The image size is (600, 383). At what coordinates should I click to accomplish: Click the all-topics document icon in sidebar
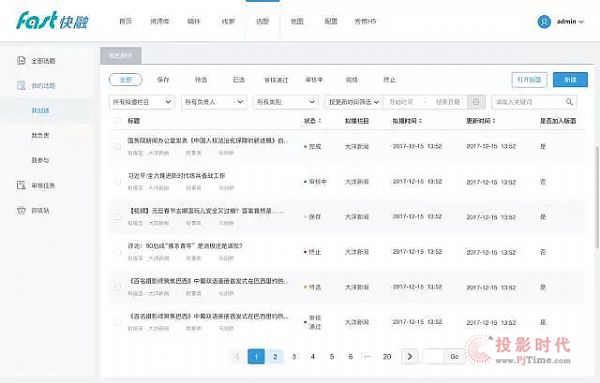pyautogui.click(x=21, y=60)
